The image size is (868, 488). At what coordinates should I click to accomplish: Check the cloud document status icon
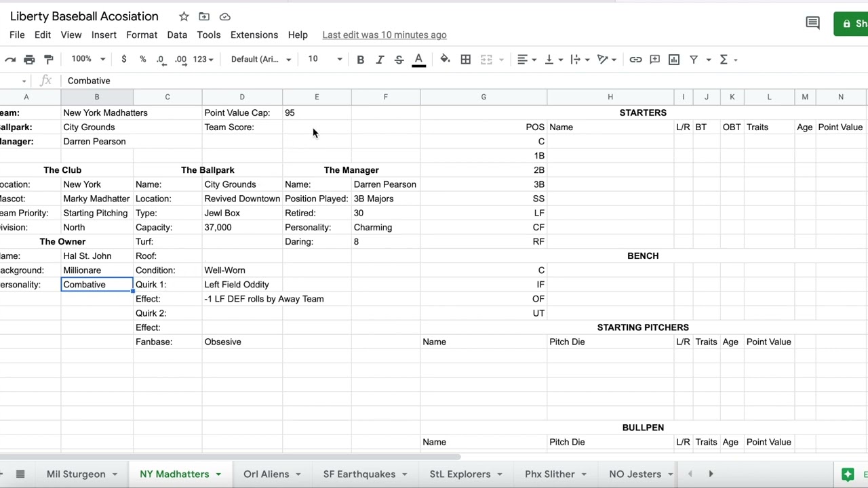click(225, 16)
